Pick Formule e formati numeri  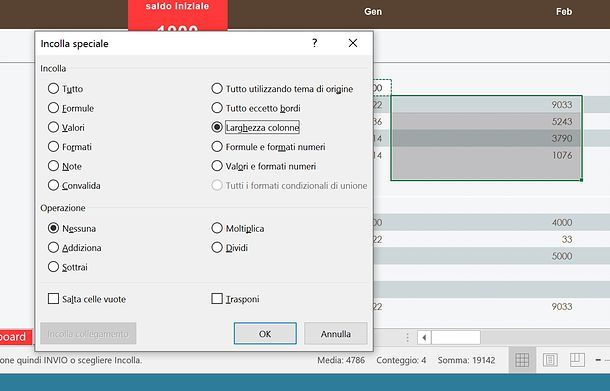(217, 147)
